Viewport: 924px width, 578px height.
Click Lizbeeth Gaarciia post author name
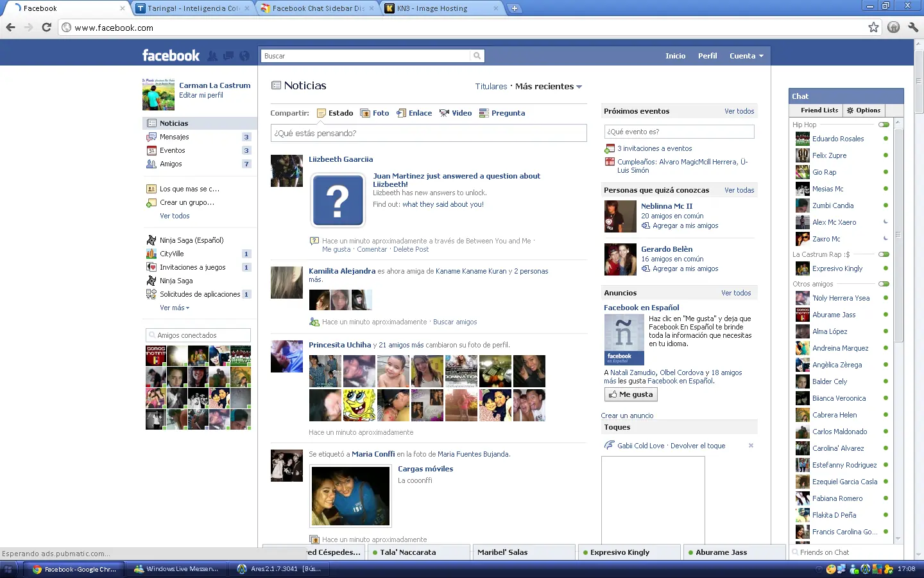(x=341, y=159)
